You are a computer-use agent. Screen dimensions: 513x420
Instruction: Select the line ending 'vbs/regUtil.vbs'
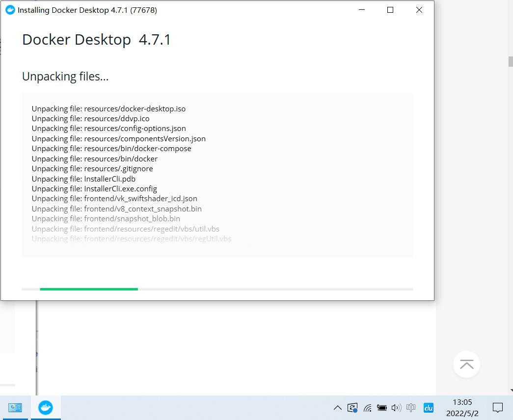(x=132, y=239)
